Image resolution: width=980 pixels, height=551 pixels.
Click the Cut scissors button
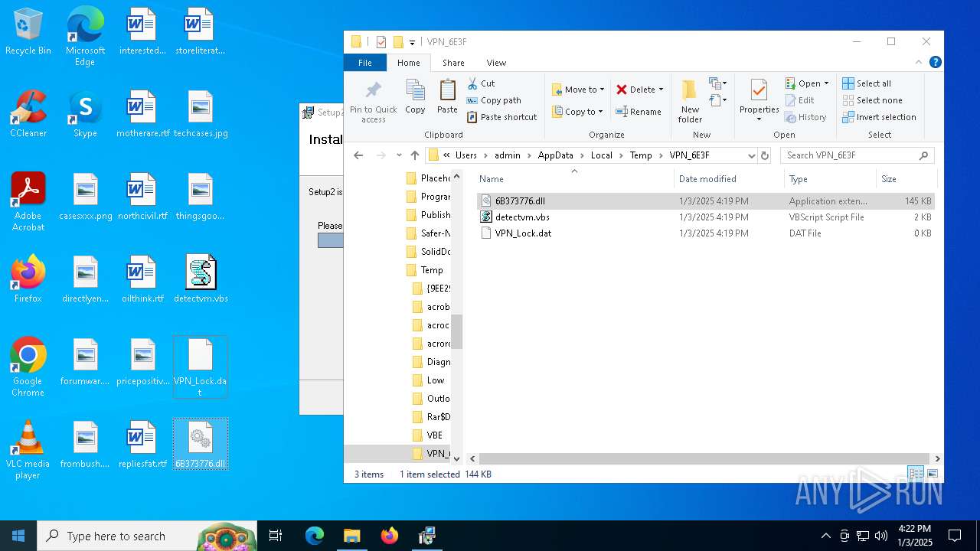pos(481,83)
